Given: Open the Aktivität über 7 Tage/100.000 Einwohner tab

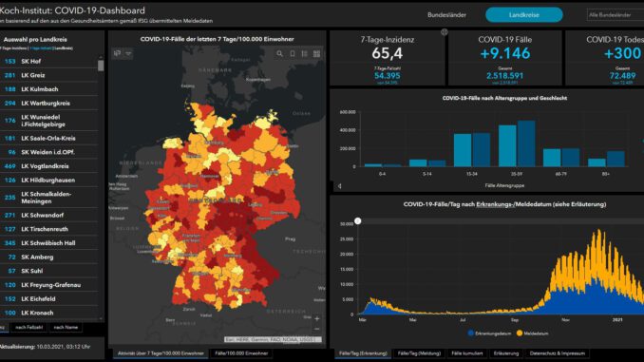Looking at the screenshot, I should (161, 353).
